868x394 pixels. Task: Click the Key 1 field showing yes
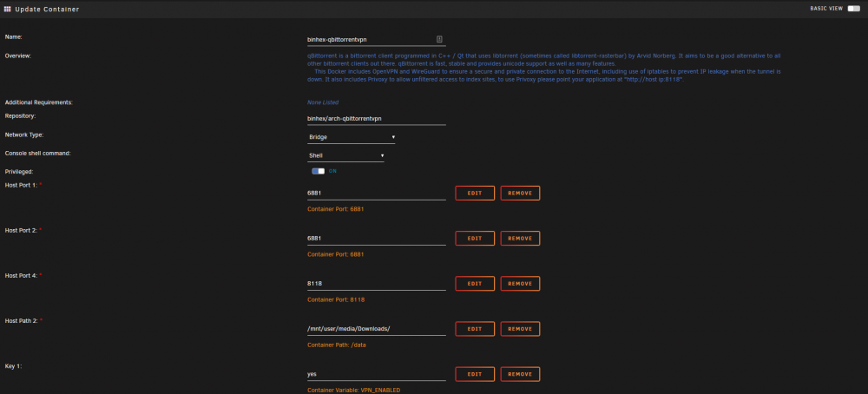pos(377,374)
